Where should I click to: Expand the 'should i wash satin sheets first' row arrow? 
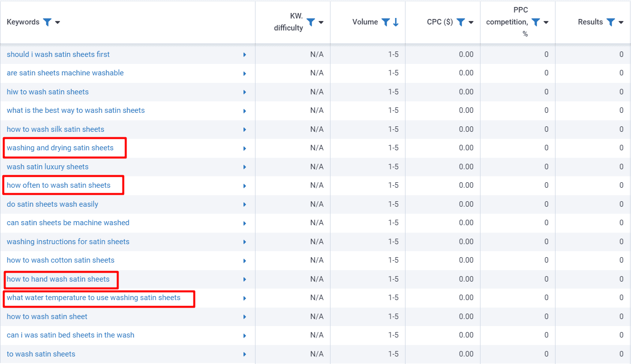click(x=244, y=55)
